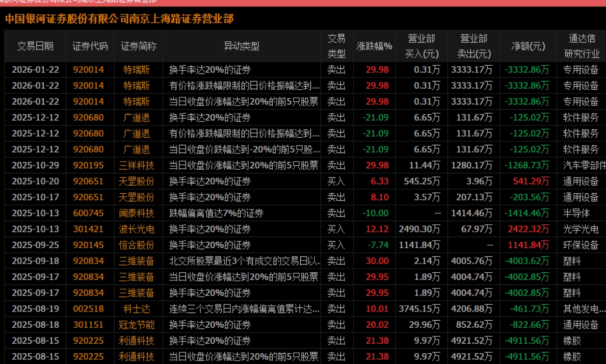Click date cell 2025-09-25
Image resolution: width=606 pixels, height=364 pixels.
coord(35,245)
